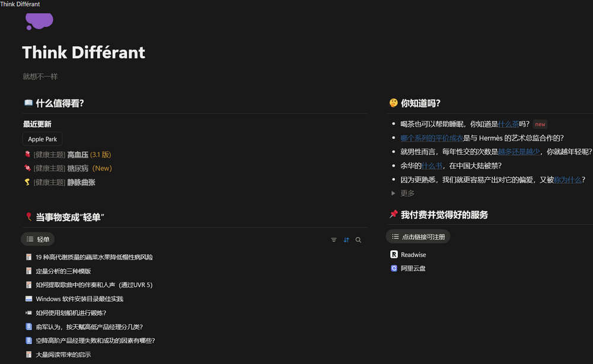The image size is (593, 364).
Task: Open the Apple Park tag button
Action: [x=42, y=139]
